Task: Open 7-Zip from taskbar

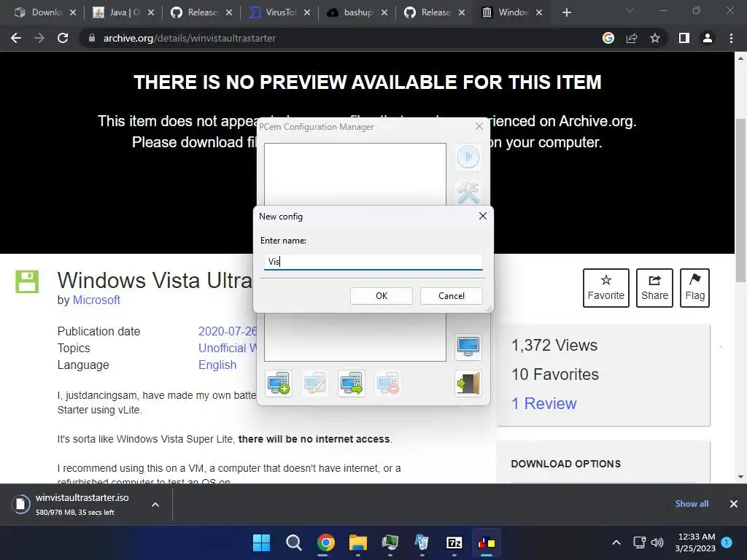Action: (454, 542)
